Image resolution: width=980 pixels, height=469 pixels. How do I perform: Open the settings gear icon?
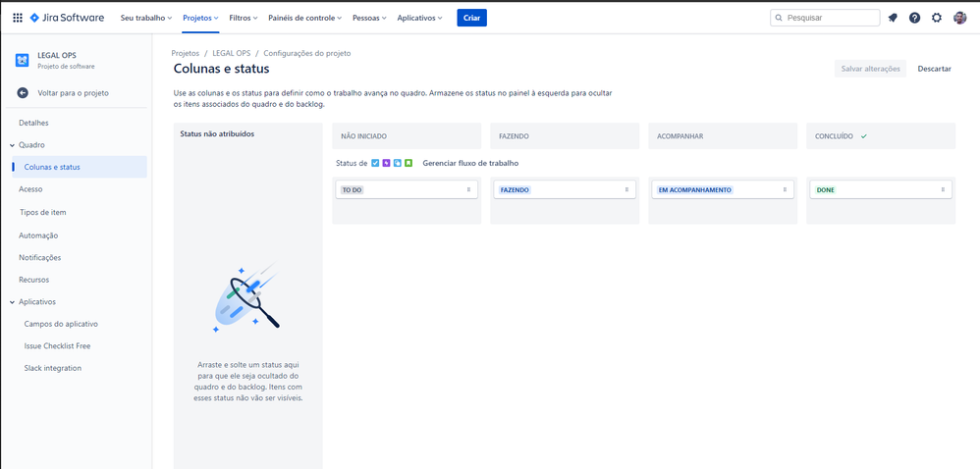(936, 18)
